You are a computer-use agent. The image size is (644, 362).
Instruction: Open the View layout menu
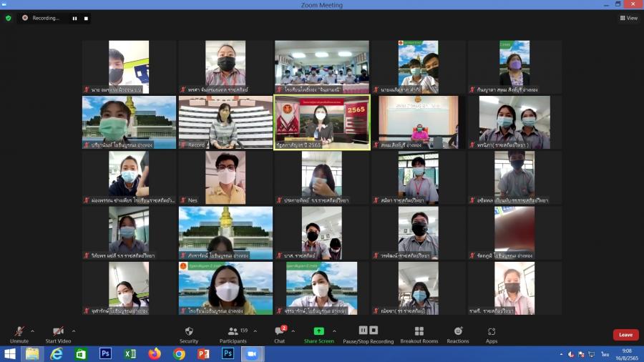click(628, 18)
